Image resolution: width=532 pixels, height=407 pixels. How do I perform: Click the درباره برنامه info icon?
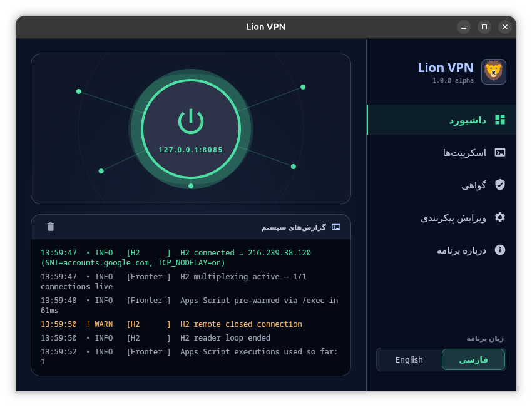[500, 250]
